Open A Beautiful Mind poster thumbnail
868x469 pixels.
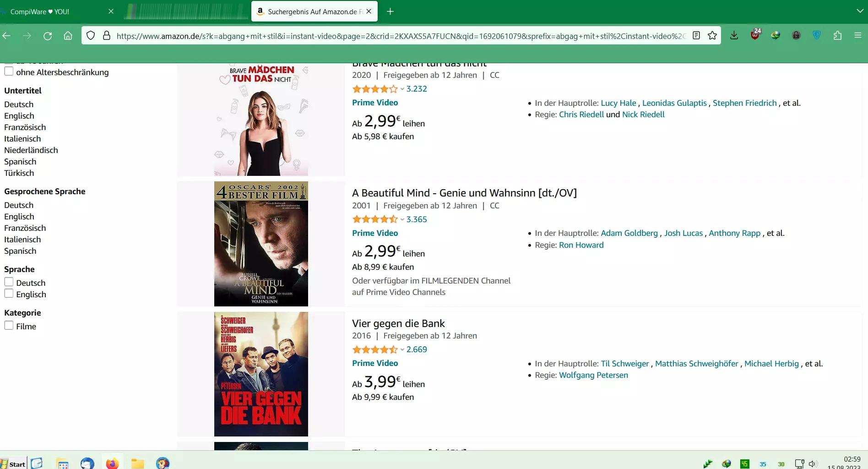pos(261,244)
